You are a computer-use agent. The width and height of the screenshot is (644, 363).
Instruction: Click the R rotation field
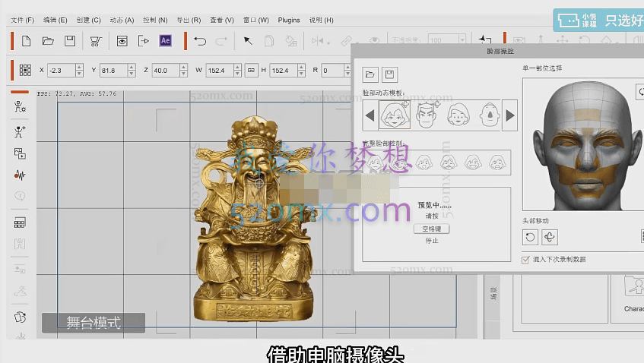point(333,70)
